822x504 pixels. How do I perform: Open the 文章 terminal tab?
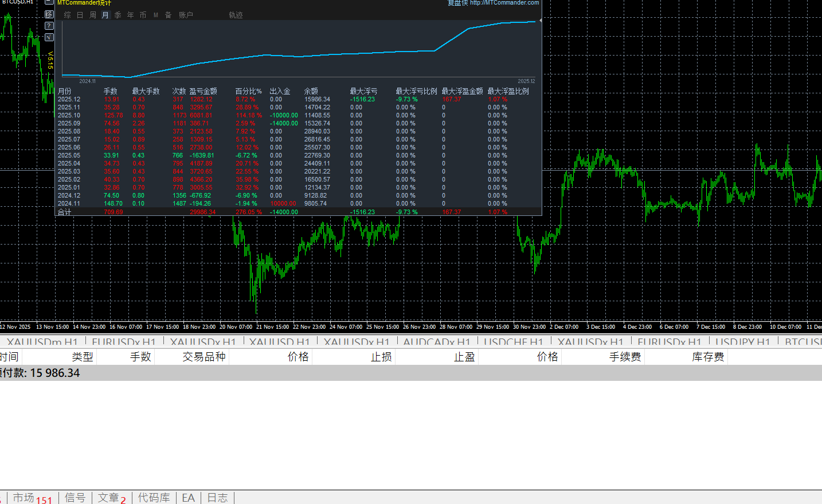112,498
